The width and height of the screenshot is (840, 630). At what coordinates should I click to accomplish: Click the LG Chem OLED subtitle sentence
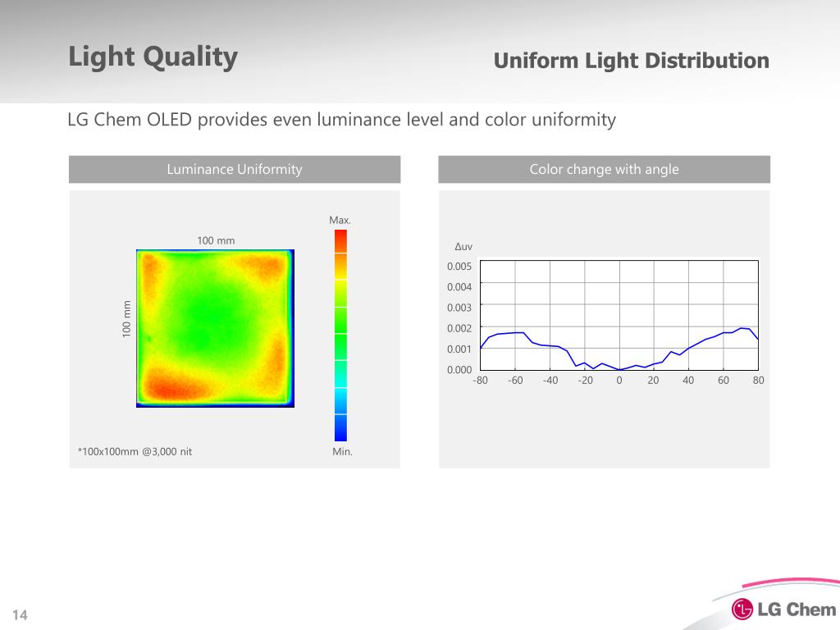342,120
